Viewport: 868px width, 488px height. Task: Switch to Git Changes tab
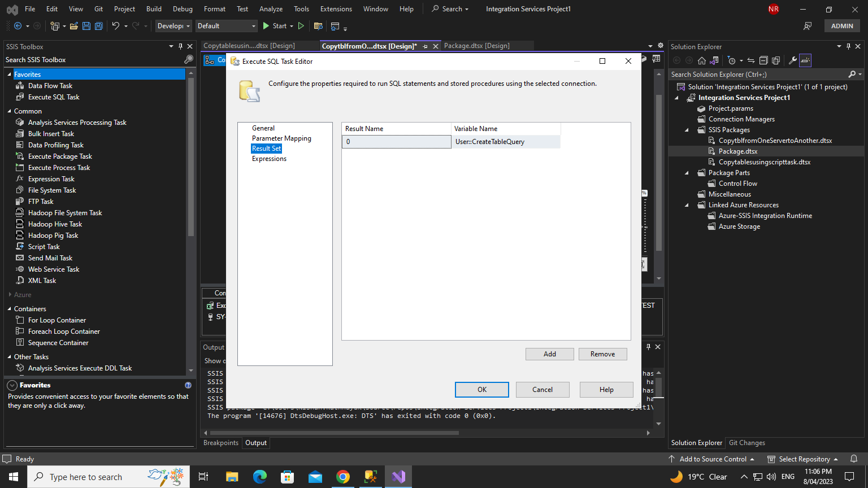point(747,443)
